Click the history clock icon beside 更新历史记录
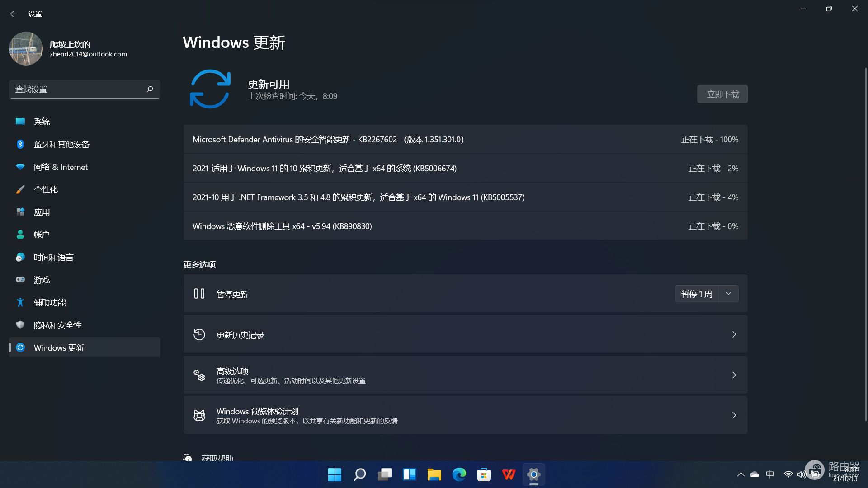 199,334
